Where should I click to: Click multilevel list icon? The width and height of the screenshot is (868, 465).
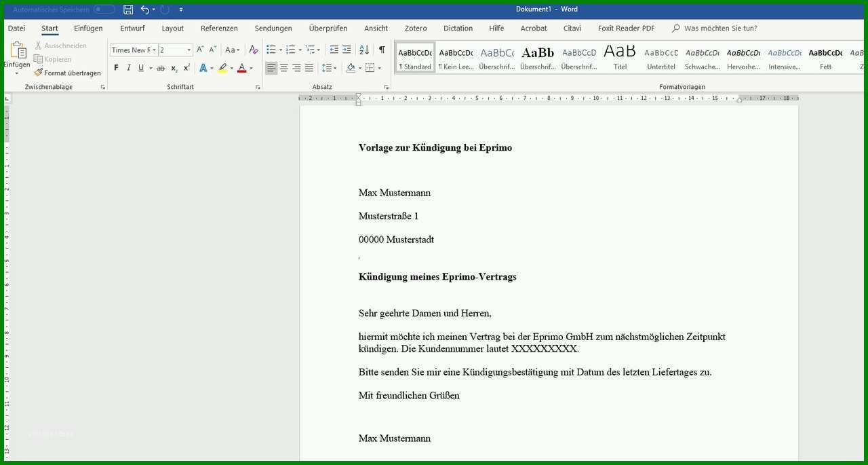(310, 50)
